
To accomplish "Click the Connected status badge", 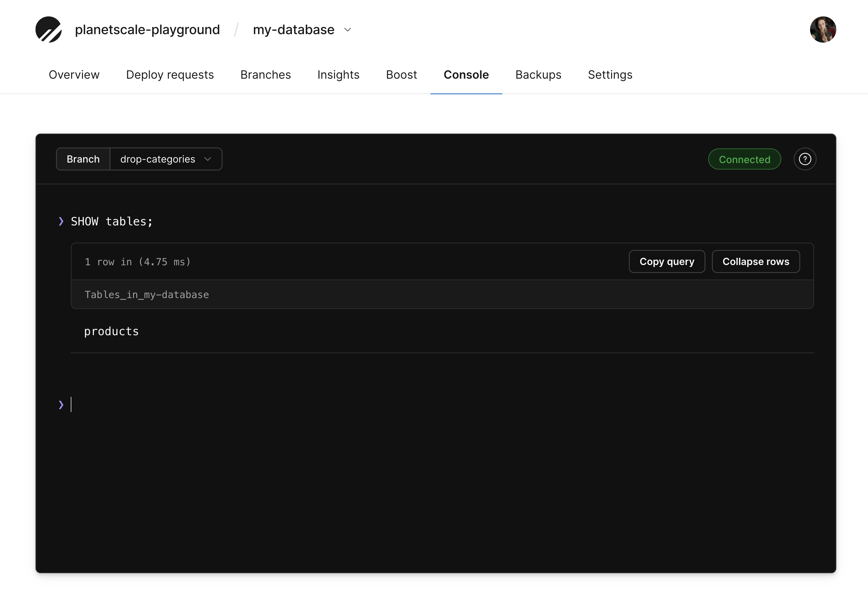I will pyautogui.click(x=744, y=159).
